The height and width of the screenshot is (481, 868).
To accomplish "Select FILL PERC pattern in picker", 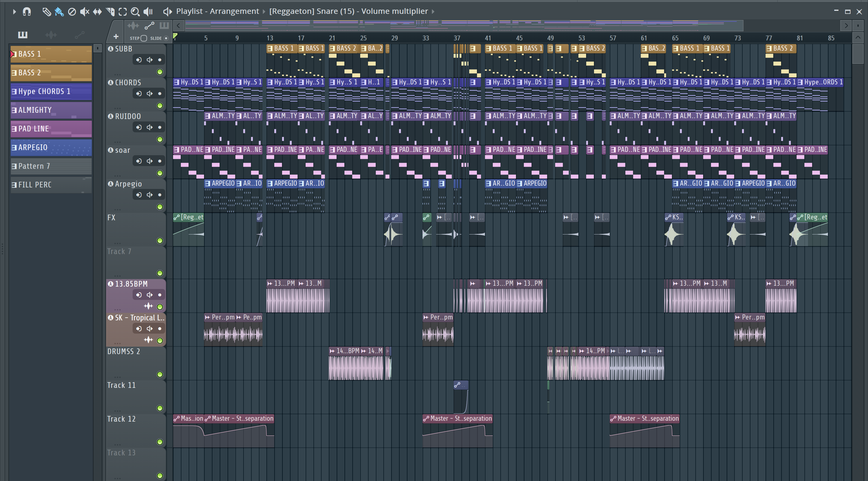I will pos(51,185).
